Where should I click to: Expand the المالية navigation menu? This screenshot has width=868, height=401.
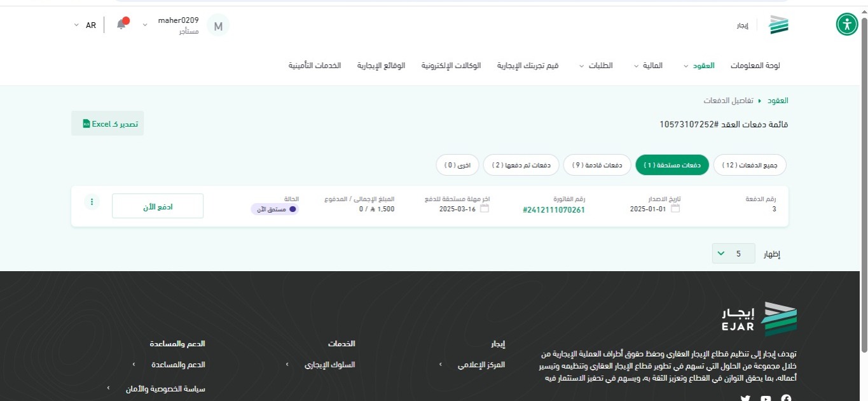click(648, 66)
